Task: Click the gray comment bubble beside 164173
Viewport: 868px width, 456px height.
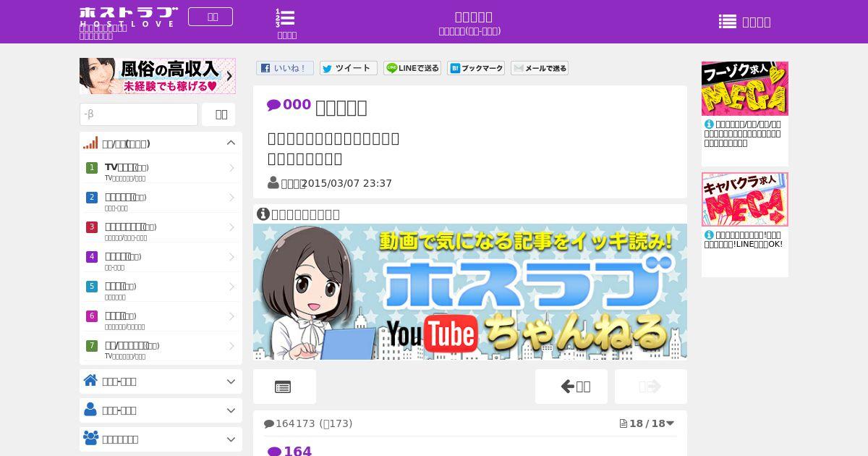Action: 269,424
